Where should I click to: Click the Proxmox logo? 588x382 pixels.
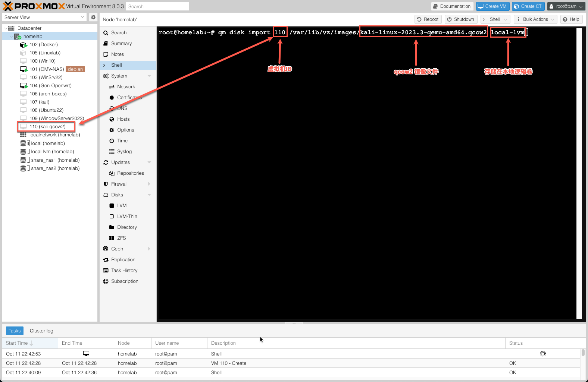pyautogui.click(x=34, y=6)
